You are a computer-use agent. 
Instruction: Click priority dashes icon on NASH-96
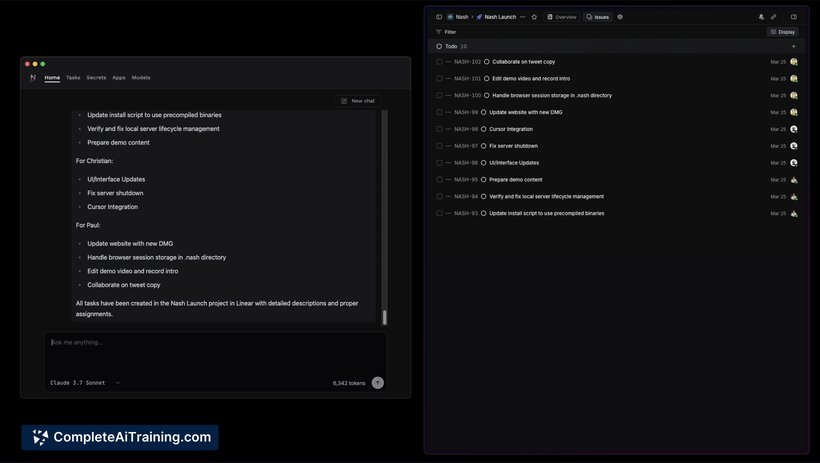[448, 163]
